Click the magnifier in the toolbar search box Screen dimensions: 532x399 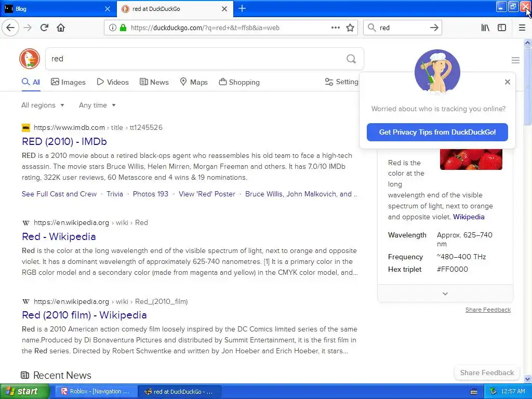pos(372,28)
